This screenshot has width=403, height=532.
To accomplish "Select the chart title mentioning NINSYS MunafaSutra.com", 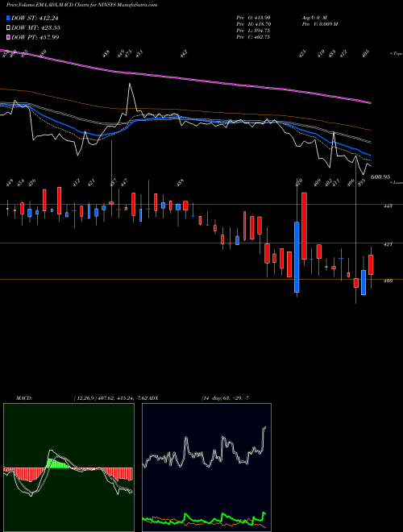I will click(81, 6).
